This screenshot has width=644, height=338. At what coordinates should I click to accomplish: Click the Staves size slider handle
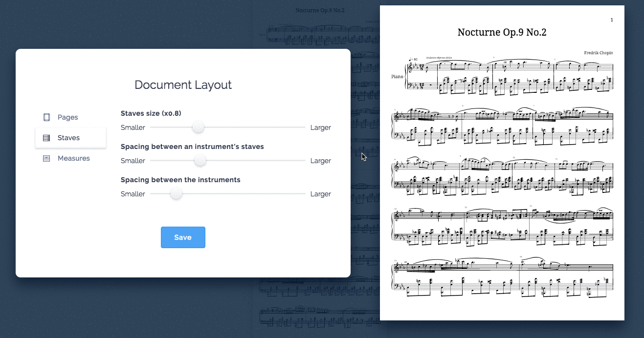[x=198, y=127]
